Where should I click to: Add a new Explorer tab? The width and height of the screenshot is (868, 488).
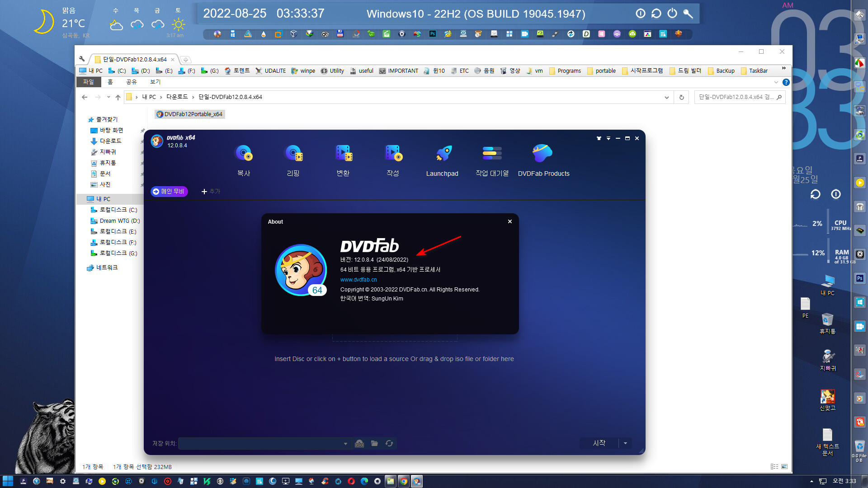pyautogui.click(x=185, y=60)
